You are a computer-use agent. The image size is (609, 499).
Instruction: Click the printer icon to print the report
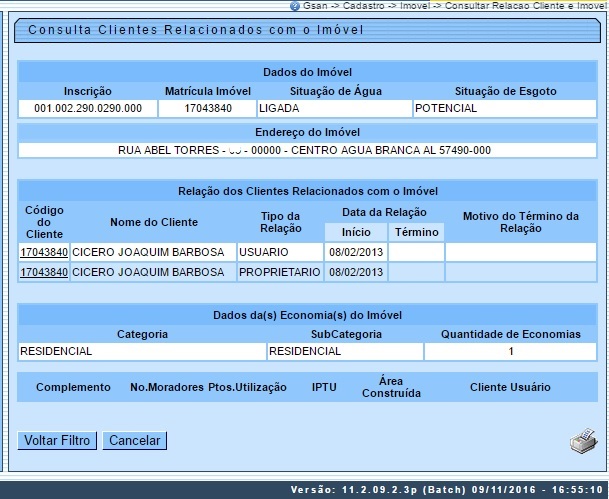[x=583, y=441]
